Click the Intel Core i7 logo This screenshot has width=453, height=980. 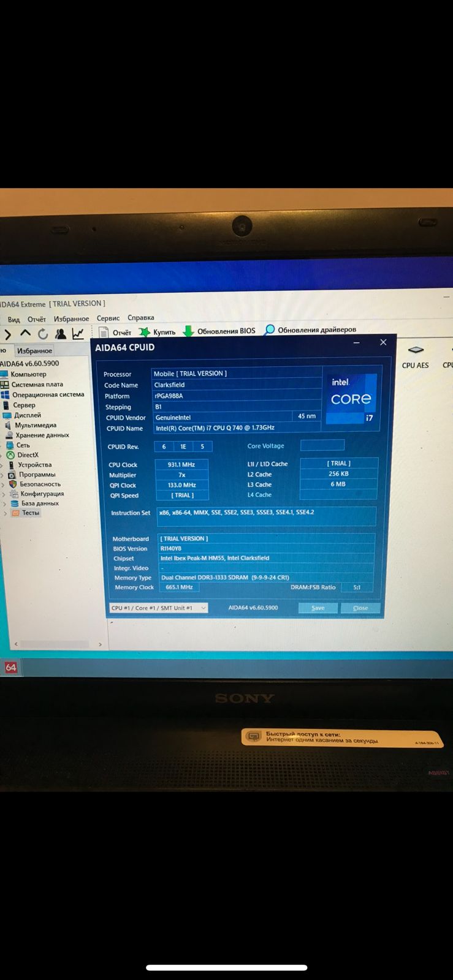coord(351,399)
